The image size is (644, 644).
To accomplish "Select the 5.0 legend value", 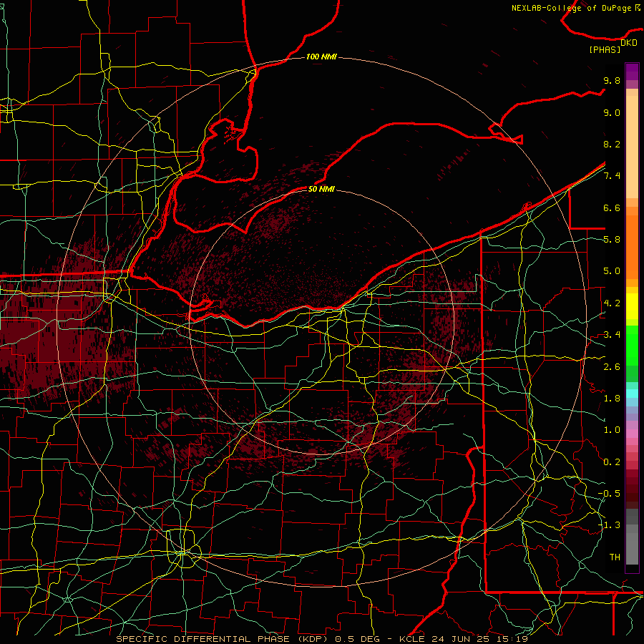I will coord(612,271).
